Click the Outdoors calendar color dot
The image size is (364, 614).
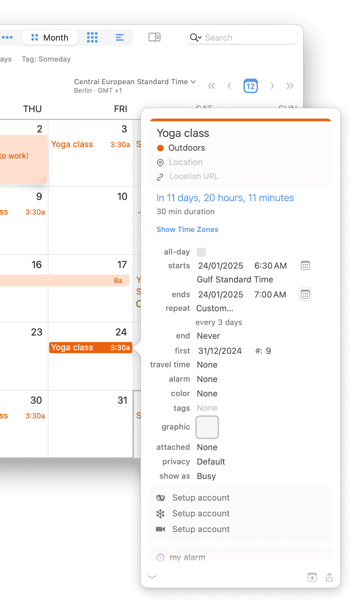(161, 148)
